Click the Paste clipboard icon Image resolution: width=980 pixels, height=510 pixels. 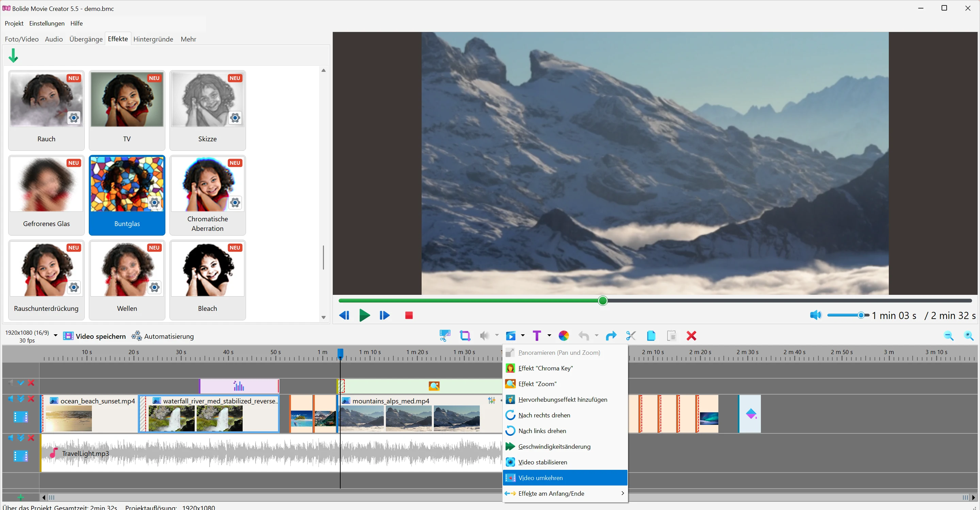click(x=671, y=336)
